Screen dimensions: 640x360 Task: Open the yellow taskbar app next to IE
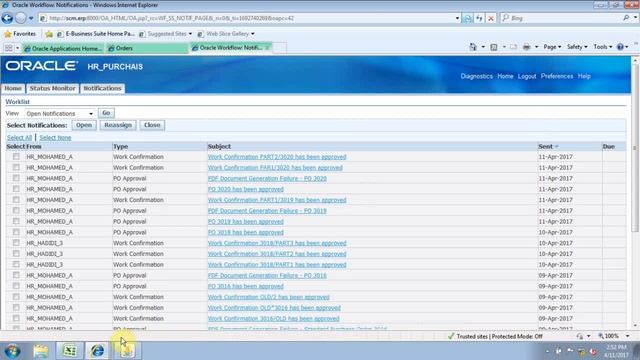point(127,351)
